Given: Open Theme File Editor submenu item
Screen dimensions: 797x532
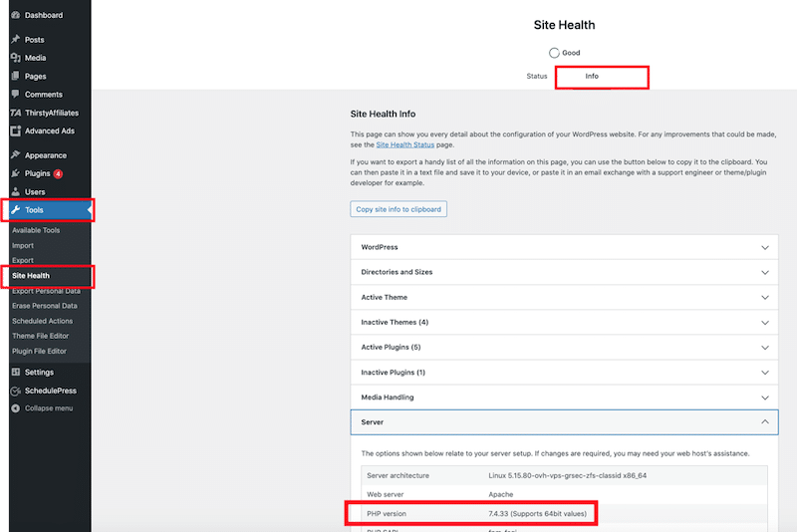Looking at the screenshot, I should 40,336.
